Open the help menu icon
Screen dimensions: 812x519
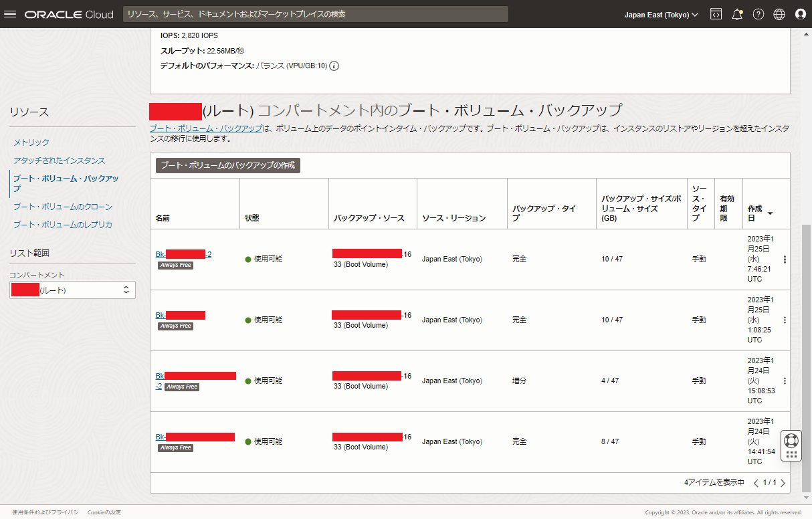(758, 14)
